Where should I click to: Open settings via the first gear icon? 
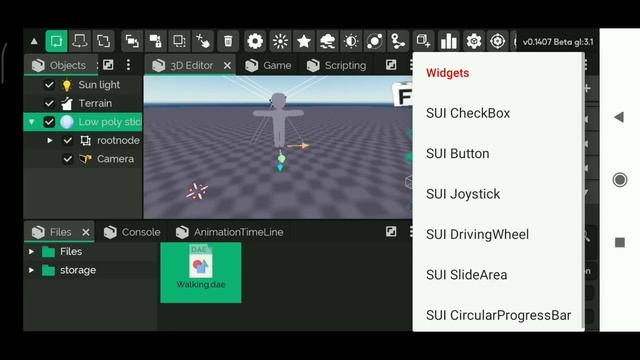(x=255, y=41)
